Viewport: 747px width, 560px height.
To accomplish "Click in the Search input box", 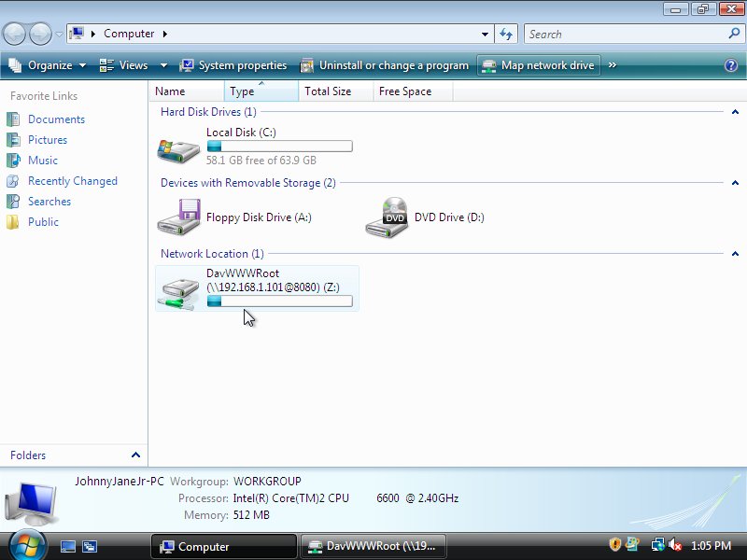I will [x=626, y=34].
